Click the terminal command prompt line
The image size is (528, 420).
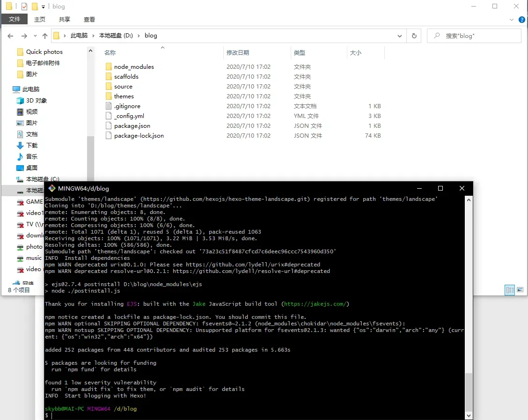(254, 416)
